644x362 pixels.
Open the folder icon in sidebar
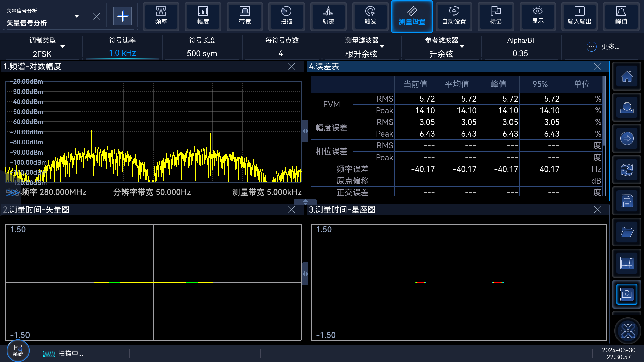click(x=627, y=232)
